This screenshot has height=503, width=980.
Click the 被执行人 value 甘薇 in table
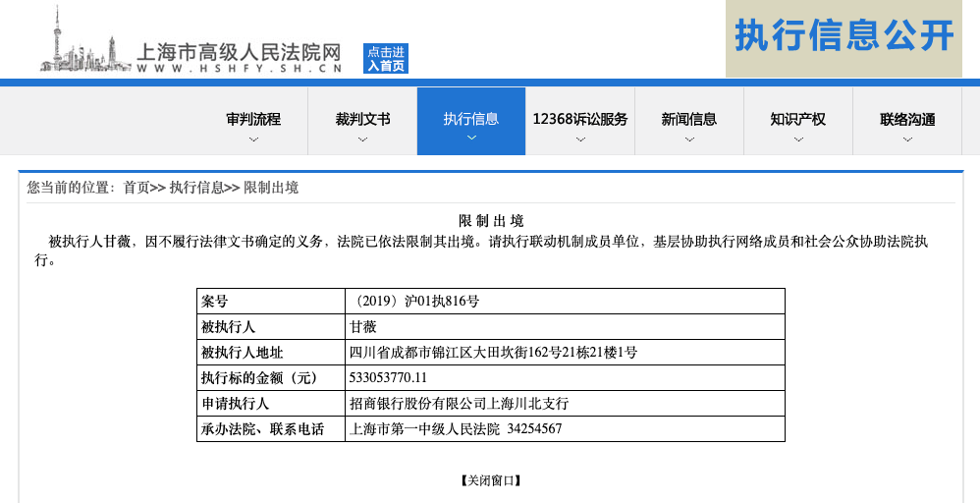[x=363, y=327]
